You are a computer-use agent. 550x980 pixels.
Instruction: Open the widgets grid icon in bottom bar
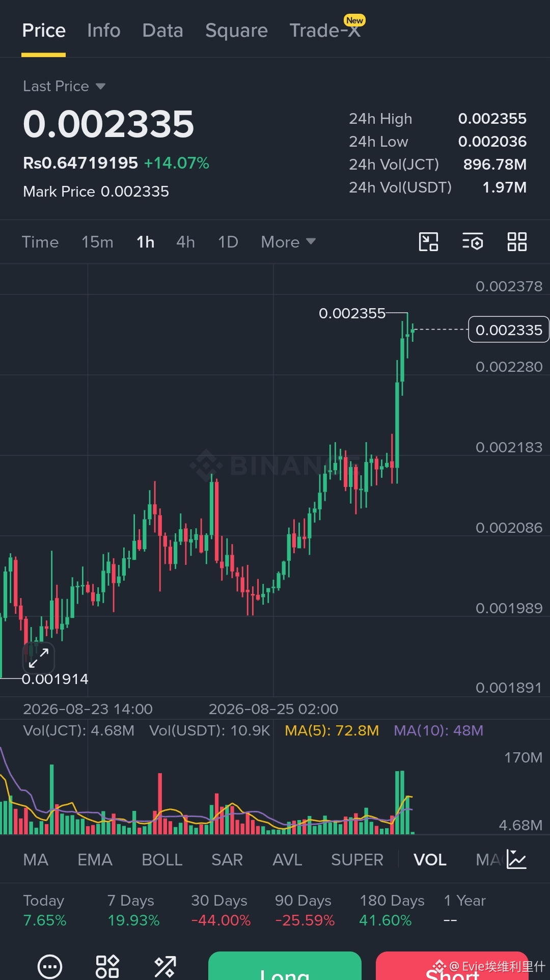[107, 966]
